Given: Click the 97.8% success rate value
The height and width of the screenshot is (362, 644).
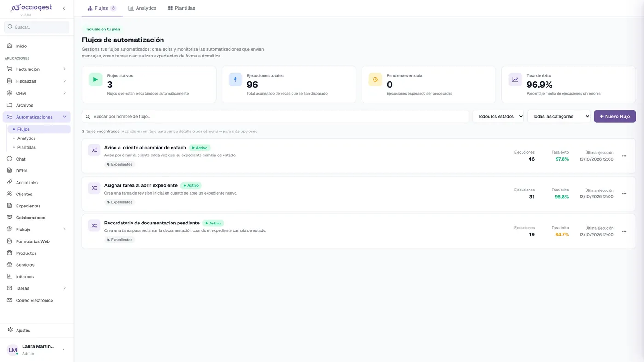Looking at the screenshot, I should (x=562, y=159).
